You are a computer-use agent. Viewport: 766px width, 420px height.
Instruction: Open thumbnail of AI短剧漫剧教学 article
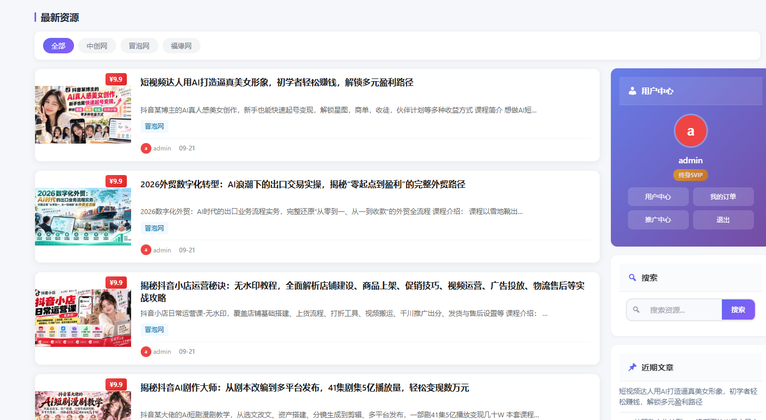[x=83, y=405]
